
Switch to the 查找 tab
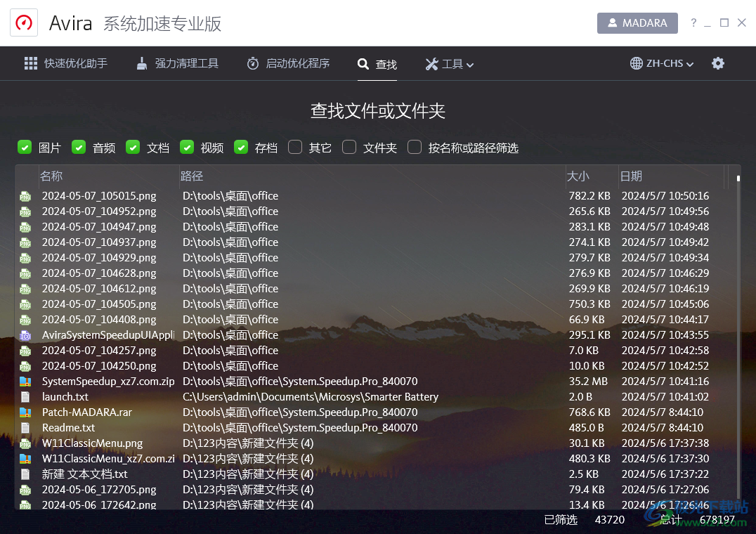pyautogui.click(x=377, y=63)
